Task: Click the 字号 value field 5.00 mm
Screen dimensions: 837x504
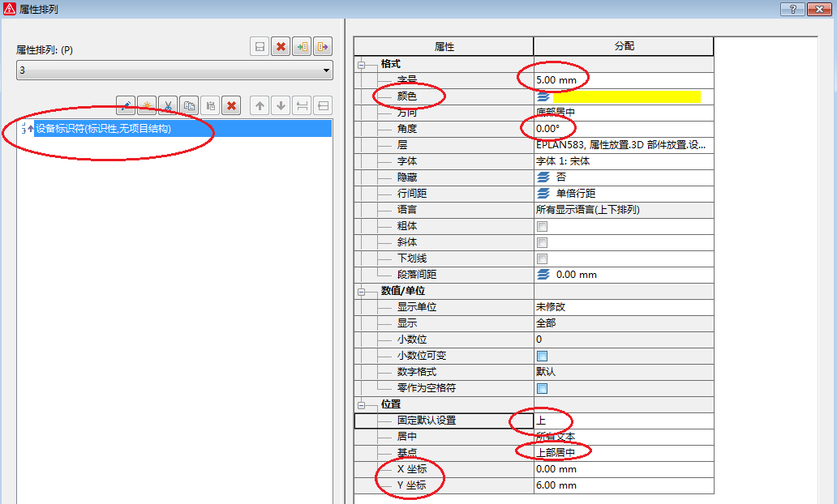Action: pyautogui.click(x=623, y=80)
